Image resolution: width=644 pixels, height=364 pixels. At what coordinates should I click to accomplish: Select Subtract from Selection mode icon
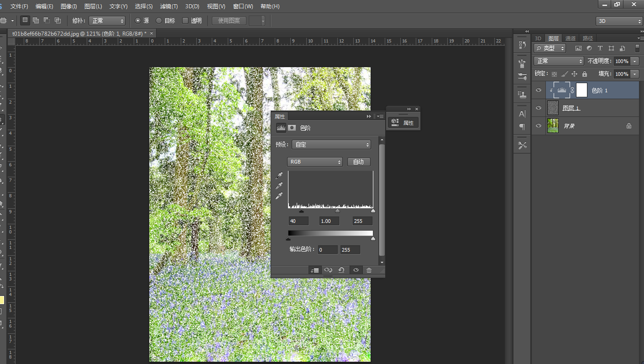(47, 20)
